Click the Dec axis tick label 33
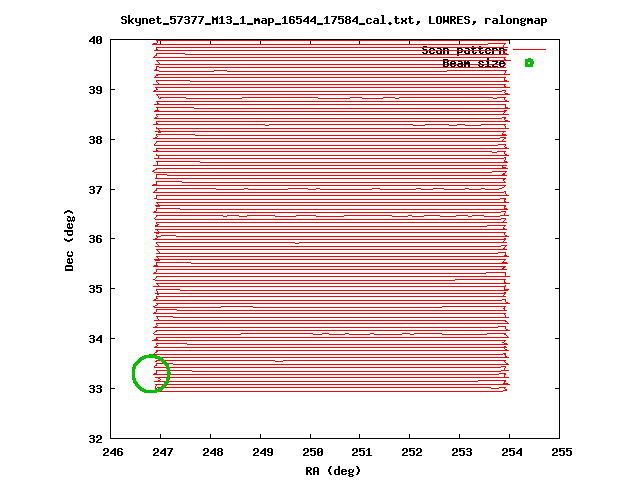Viewport: 640px width, 480px height. 95,389
